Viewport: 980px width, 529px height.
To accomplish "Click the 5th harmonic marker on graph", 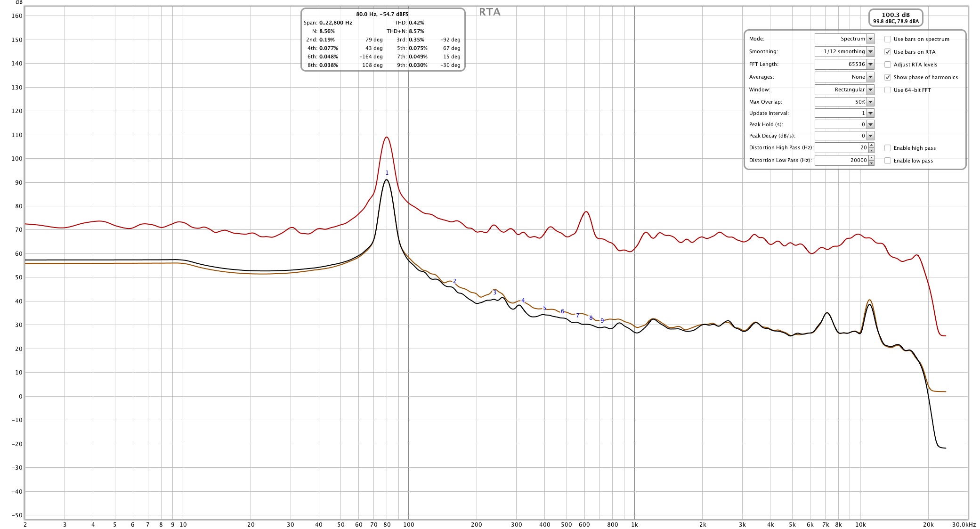I will click(x=544, y=308).
